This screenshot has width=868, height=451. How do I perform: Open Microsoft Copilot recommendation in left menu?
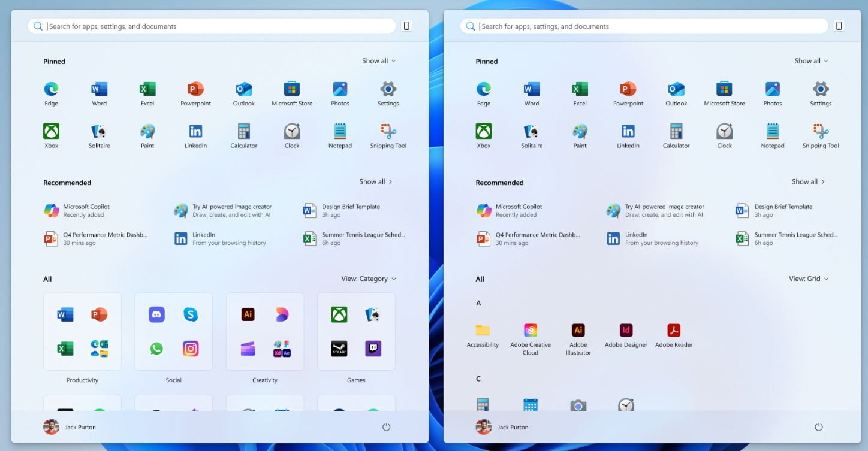77,211
